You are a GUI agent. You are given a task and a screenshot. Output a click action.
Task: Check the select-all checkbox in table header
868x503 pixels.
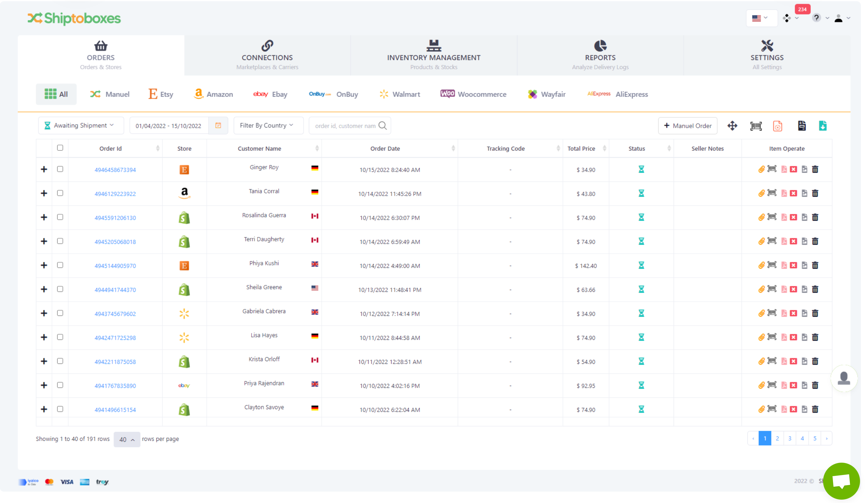pyautogui.click(x=60, y=148)
